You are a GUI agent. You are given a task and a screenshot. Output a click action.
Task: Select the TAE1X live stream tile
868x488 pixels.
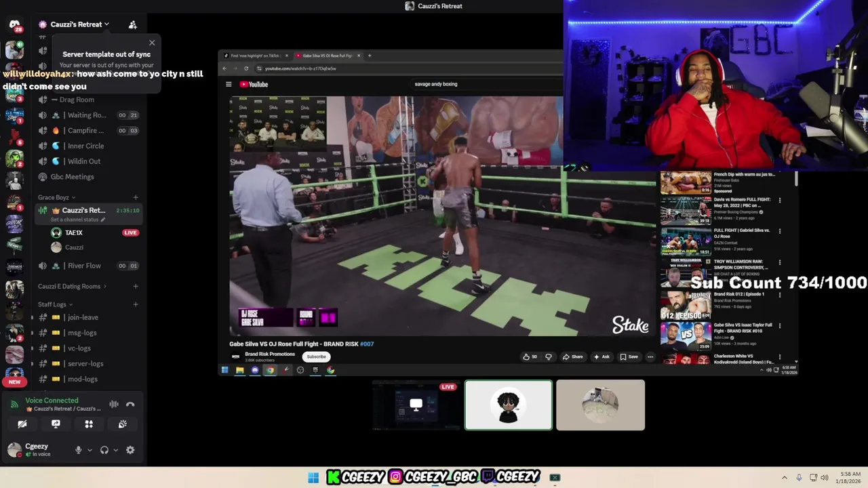[416, 405]
